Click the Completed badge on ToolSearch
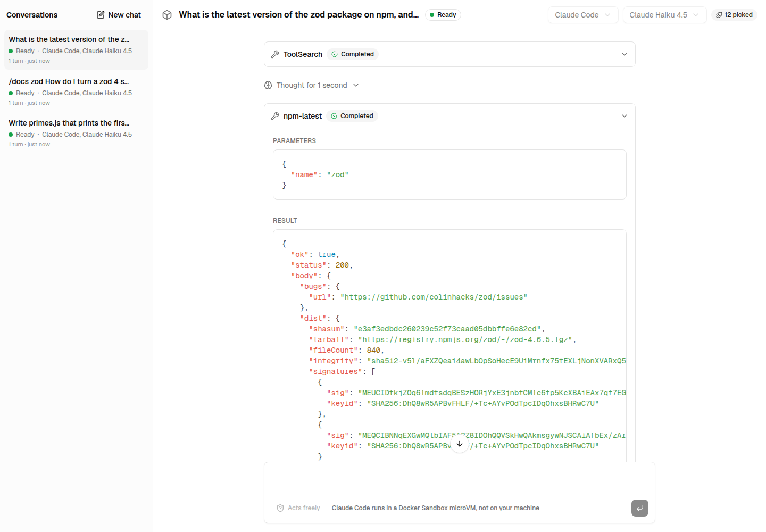 pos(353,54)
